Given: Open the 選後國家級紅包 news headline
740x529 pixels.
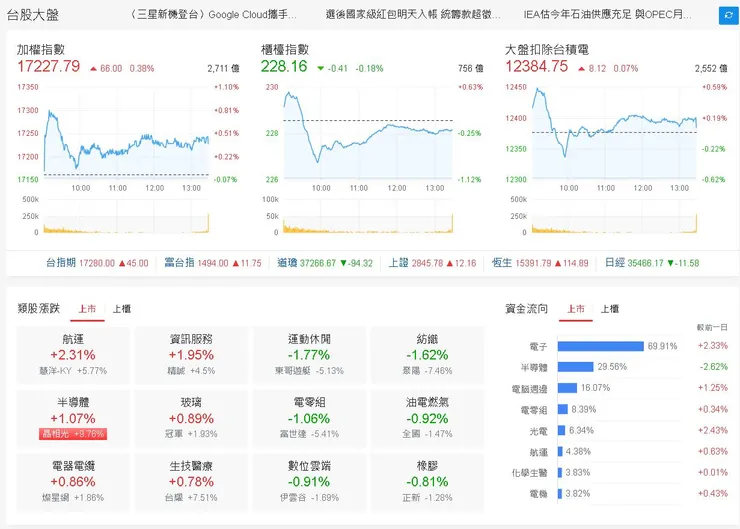Looking at the screenshot, I should [413, 15].
